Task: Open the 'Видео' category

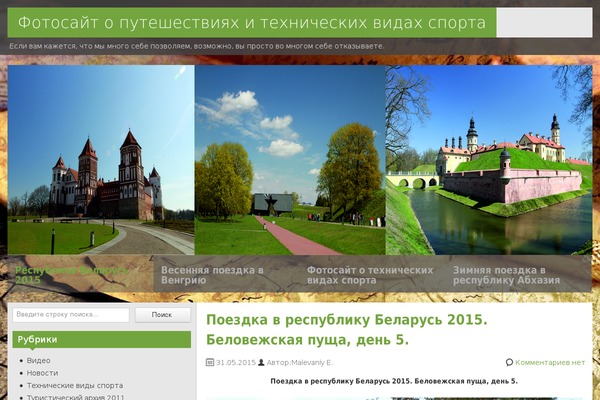Action: (x=38, y=361)
